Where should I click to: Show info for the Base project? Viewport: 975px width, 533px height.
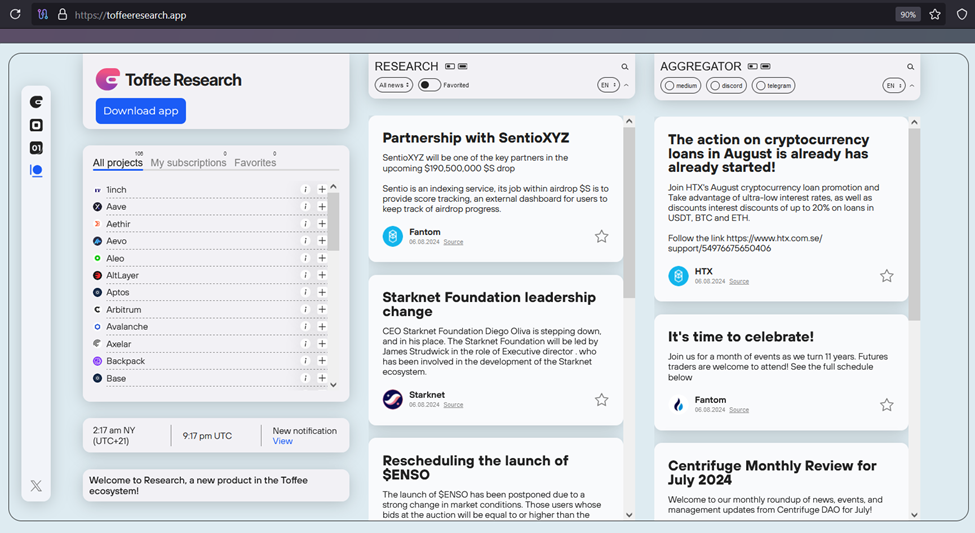[x=305, y=378]
